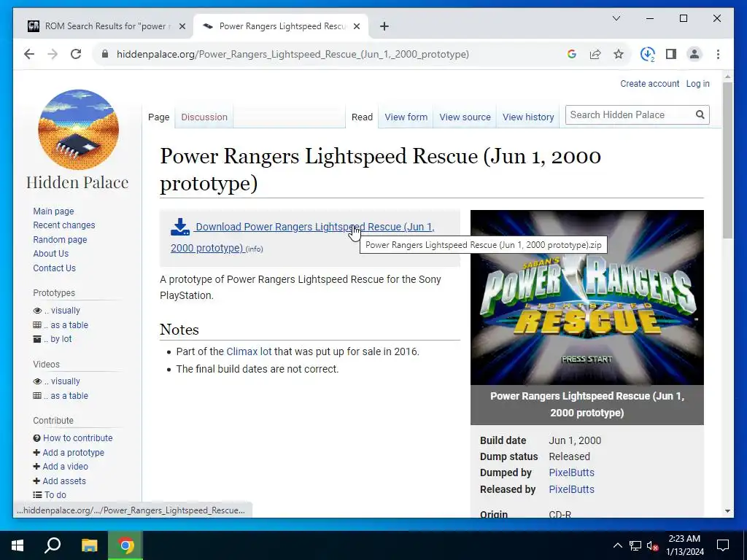The width and height of the screenshot is (747, 560).
Task: Click box icon next to by lot
Action: [37, 339]
